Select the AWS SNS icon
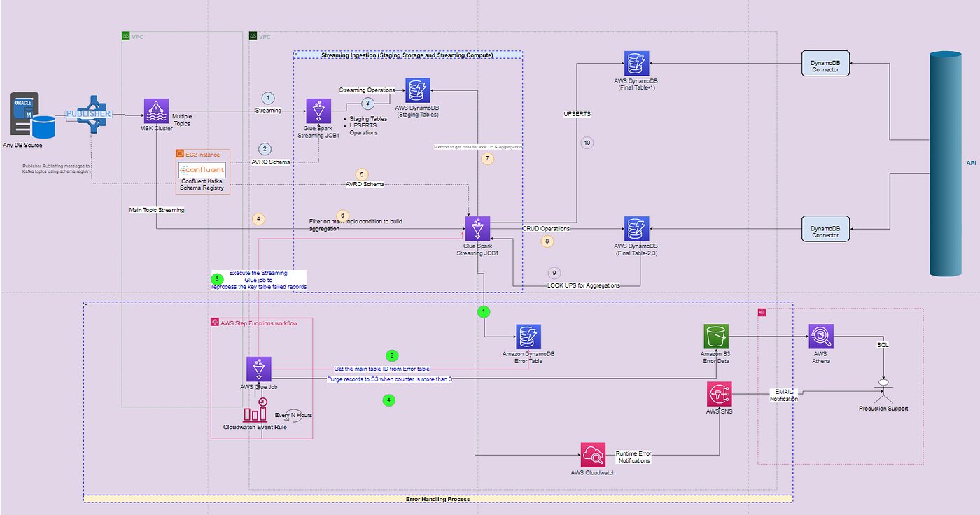This screenshot has height=515, width=980. (720, 394)
